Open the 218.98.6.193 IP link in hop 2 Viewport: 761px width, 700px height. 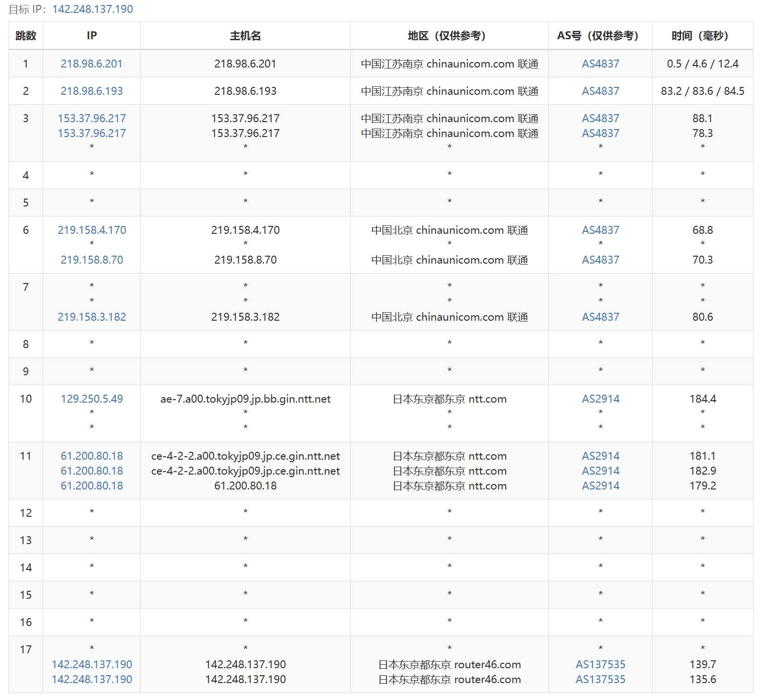click(91, 91)
